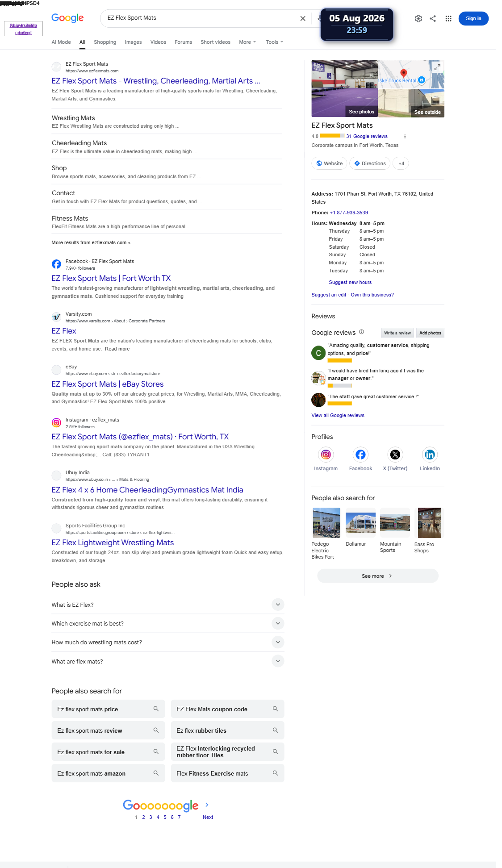Call phone number +1 877-939-3539
Screen dimensions: 502x868
click(x=349, y=213)
